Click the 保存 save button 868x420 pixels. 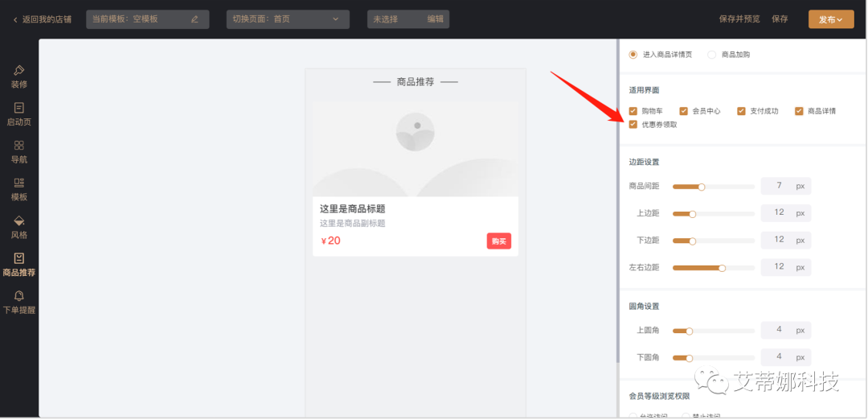click(780, 19)
